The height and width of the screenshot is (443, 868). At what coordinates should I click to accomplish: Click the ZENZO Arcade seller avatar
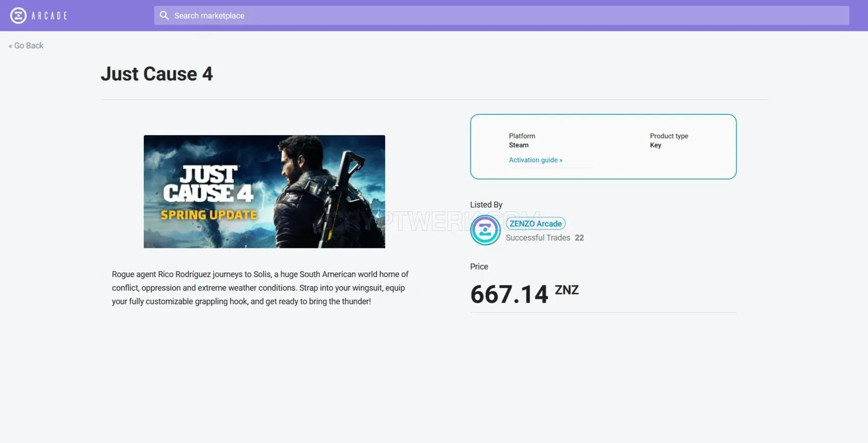pos(485,230)
